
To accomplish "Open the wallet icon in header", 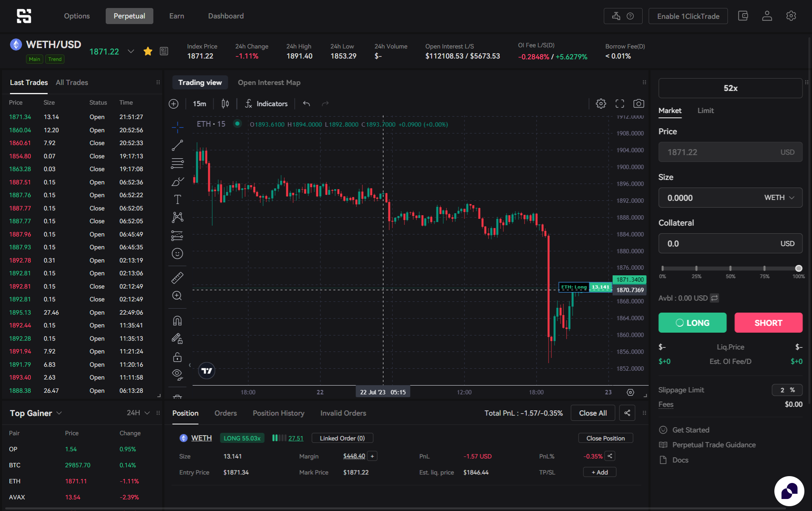I will 743,16.
